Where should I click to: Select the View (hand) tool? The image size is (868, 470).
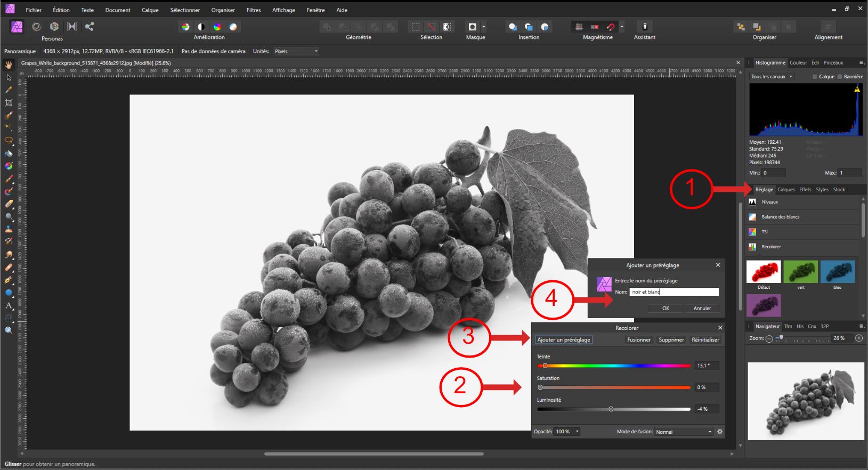point(9,65)
